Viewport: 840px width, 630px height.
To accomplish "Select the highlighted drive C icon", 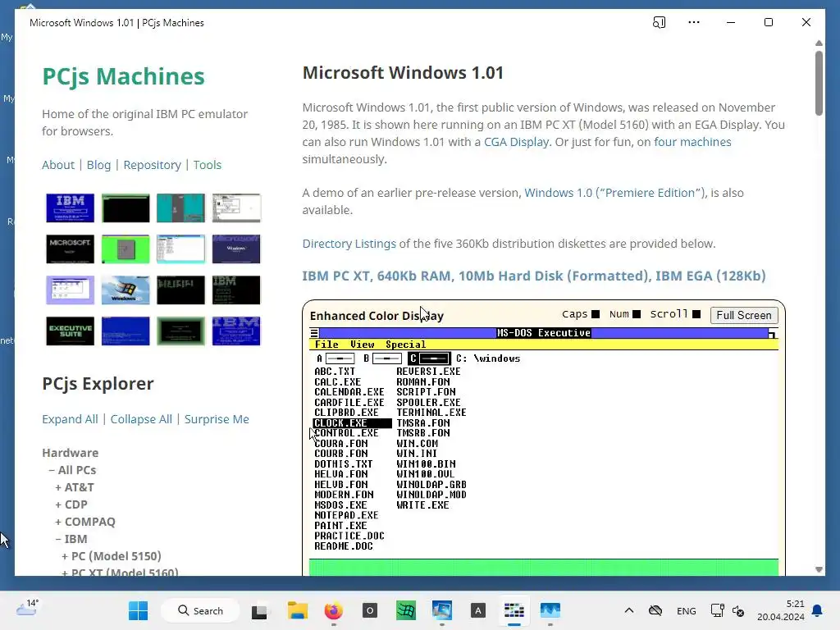I will point(429,358).
